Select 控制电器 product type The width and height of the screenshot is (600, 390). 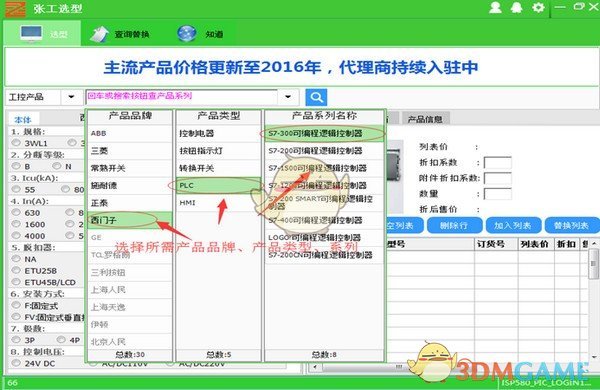pyautogui.click(x=218, y=133)
